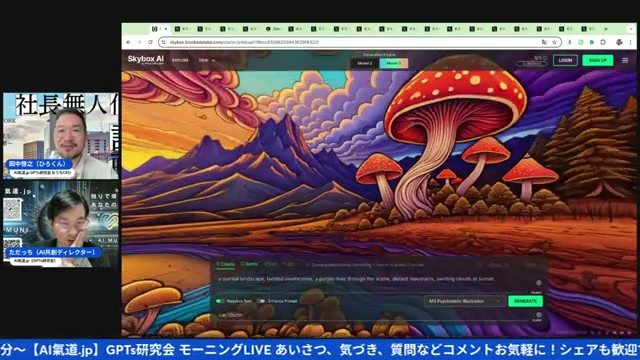Open the Skybox hamburger menu
The image size is (640, 360).
[625, 60]
